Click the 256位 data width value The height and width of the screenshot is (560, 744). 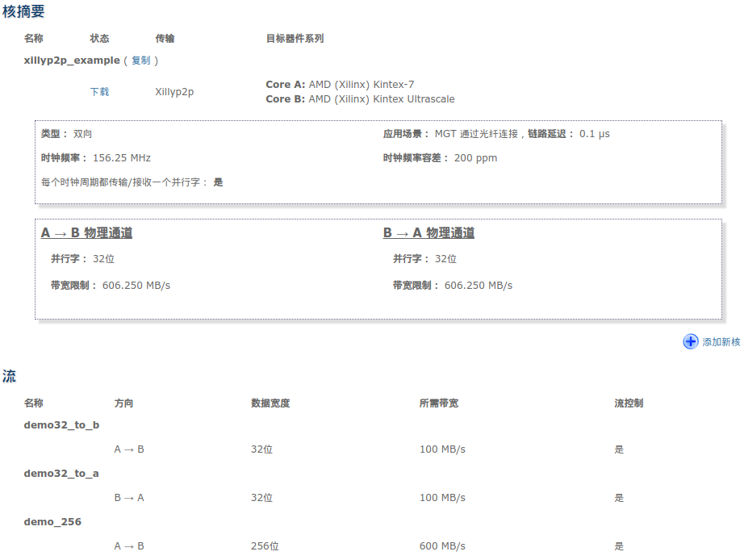click(x=265, y=546)
